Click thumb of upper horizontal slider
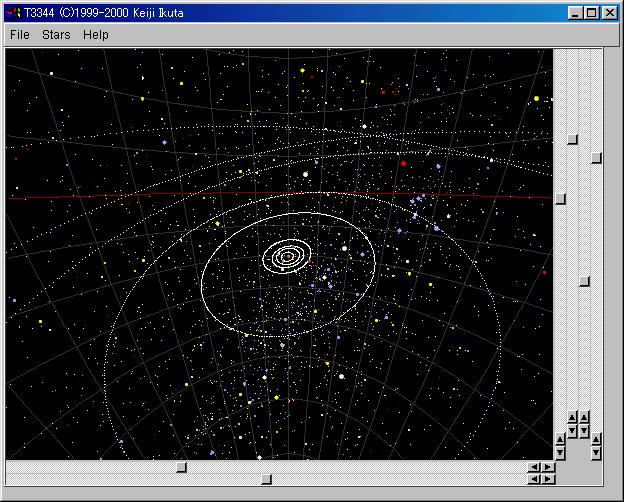Image resolution: width=624 pixels, height=502 pixels. (181, 467)
